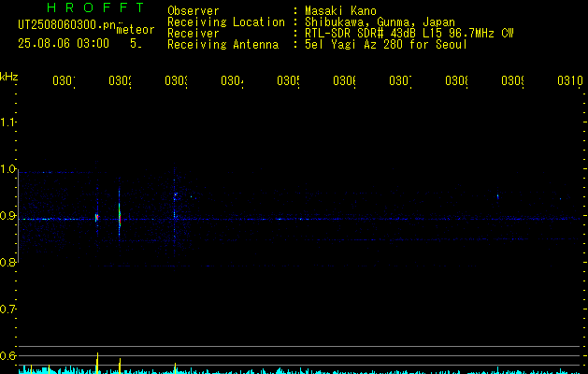Click the gray vertical bar beside frequency axis
Image resolution: width=588 pixels, height=374 pixels.
coord(18,216)
